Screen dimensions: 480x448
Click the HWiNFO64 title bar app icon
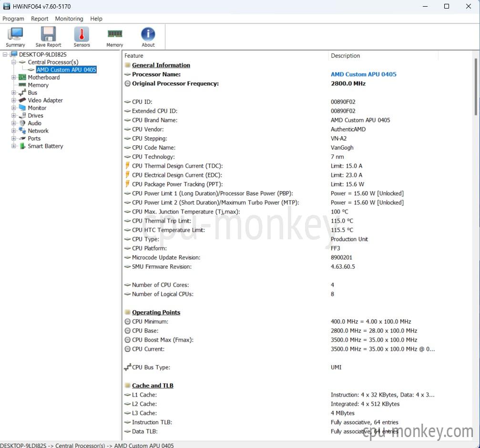(6, 6)
